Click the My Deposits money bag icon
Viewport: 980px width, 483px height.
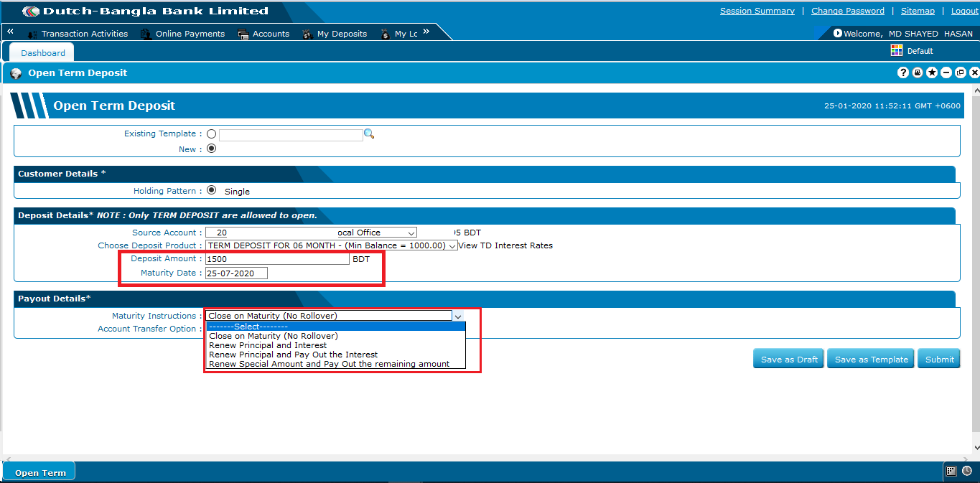coord(307,34)
